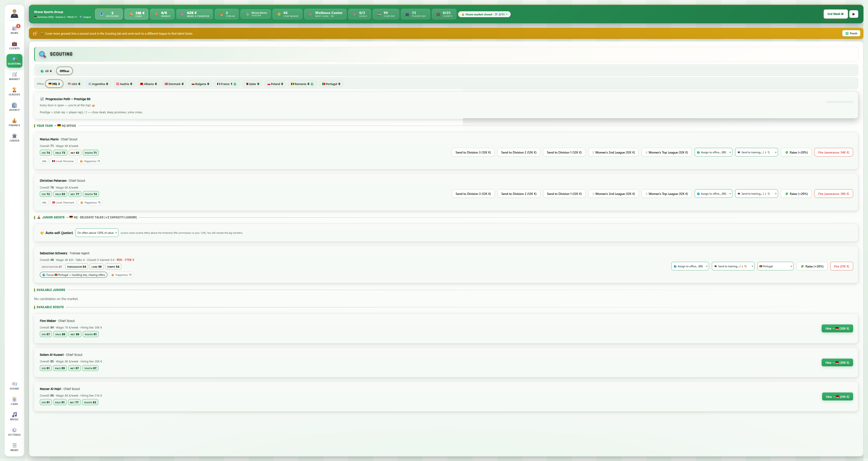This screenshot has width=868, height=461.
Task: Click Finish on the tip banner
Action: pos(851,33)
